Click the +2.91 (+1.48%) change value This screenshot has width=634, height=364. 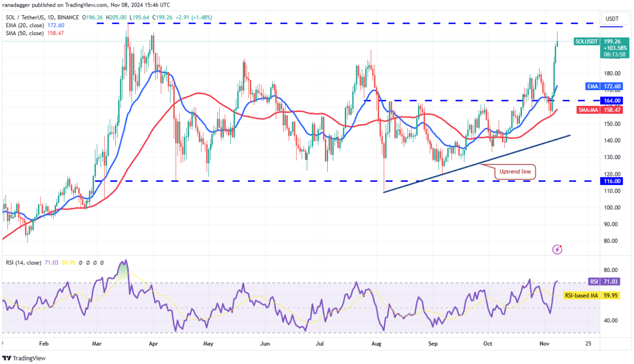(195, 18)
